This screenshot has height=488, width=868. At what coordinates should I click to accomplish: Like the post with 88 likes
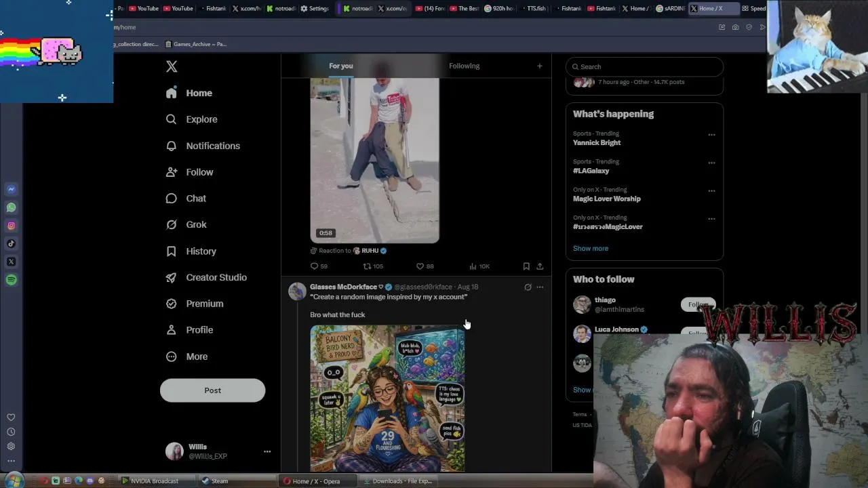click(425, 266)
